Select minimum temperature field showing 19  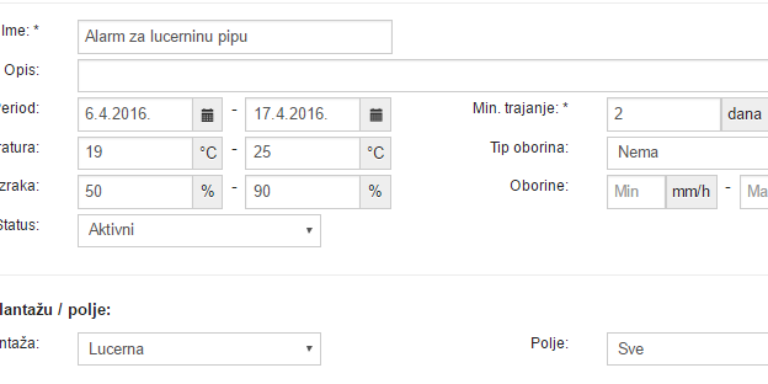(x=135, y=153)
